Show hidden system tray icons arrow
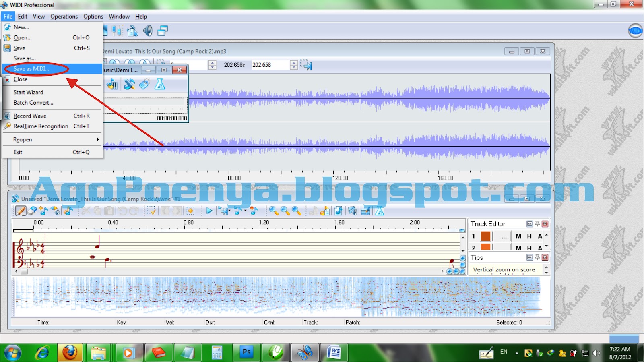Image resolution: width=644 pixels, height=362 pixels. pyautogui.click(x=517, y=353)
